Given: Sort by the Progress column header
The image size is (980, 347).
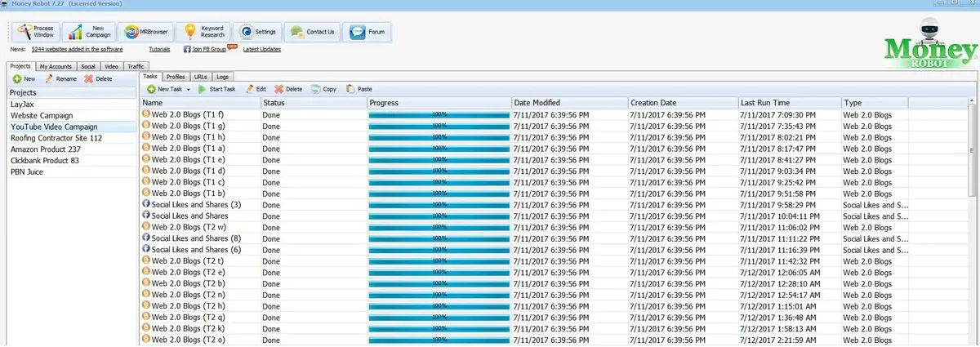Looking at the screenshot, I should coord(439,103).
